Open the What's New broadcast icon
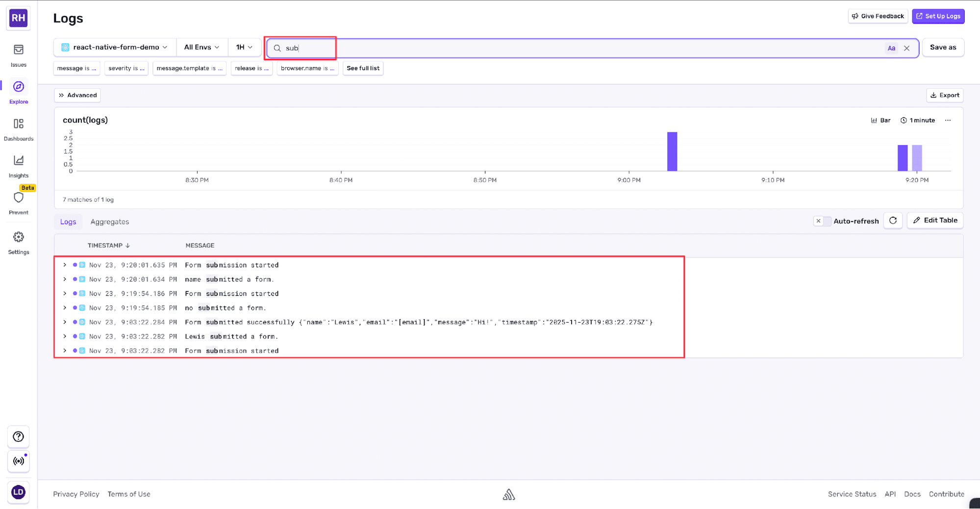 tap(19, 461)
